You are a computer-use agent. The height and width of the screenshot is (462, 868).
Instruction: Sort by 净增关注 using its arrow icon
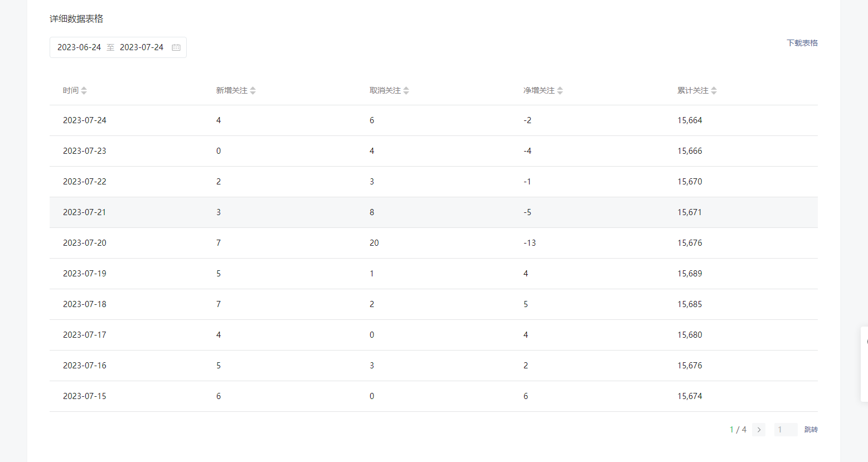[560, 91]
